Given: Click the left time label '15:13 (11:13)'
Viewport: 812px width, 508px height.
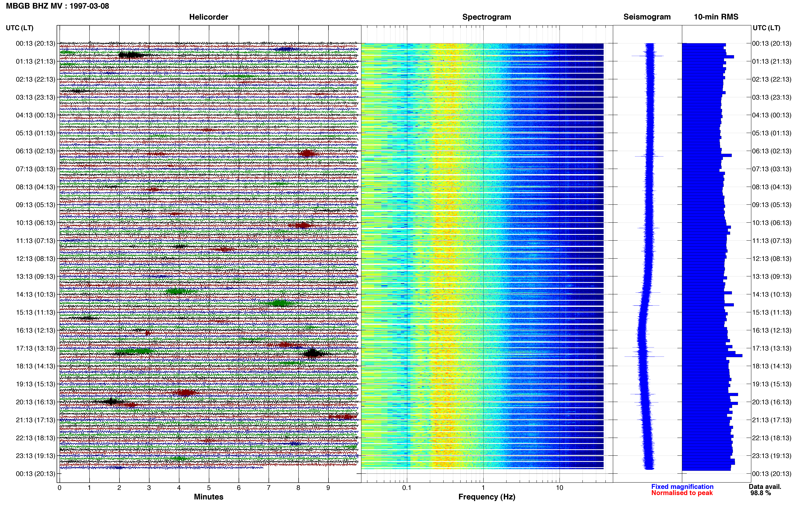Looking at the screenshot, I should 36,313.
